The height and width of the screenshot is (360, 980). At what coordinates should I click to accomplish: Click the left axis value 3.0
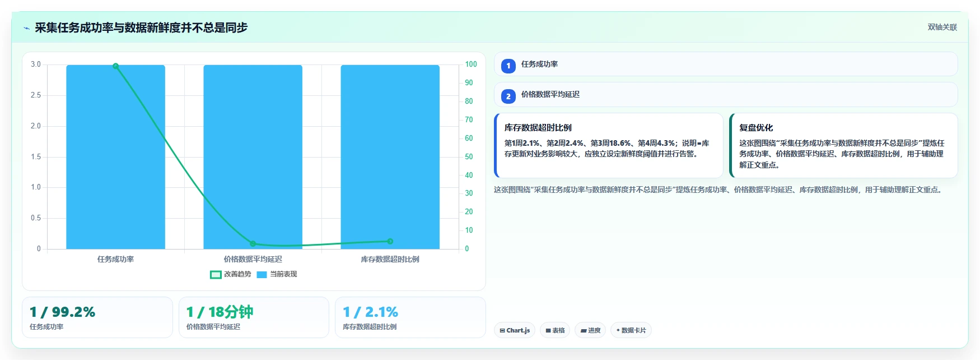36,64
